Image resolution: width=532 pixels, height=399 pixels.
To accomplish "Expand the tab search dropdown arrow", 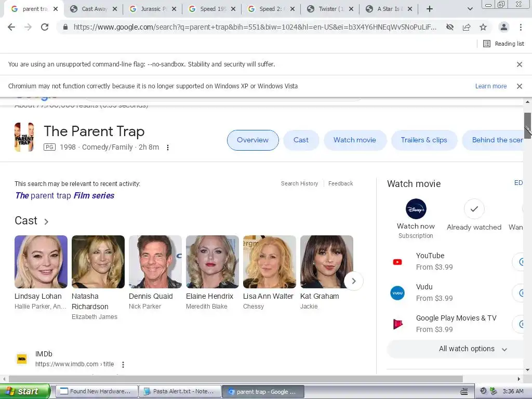I will [x=470, y=9].
